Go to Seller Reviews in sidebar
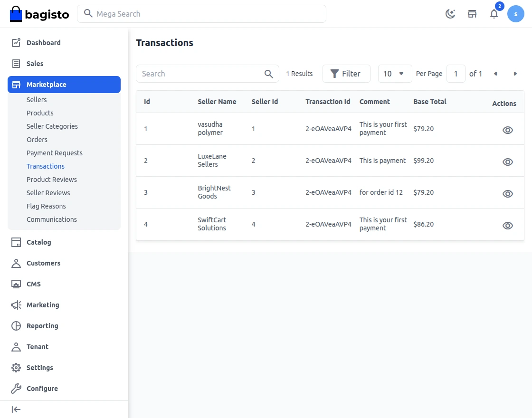 click(48, 193)
